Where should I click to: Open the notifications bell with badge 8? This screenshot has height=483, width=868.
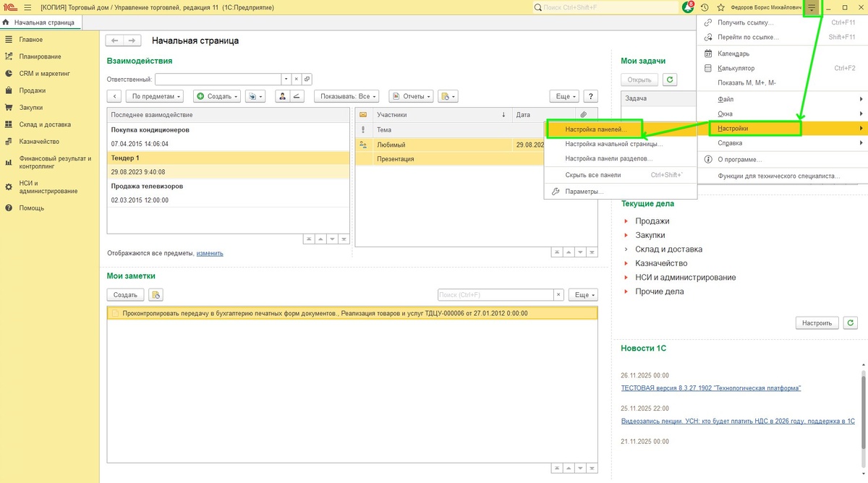[688, 7]
